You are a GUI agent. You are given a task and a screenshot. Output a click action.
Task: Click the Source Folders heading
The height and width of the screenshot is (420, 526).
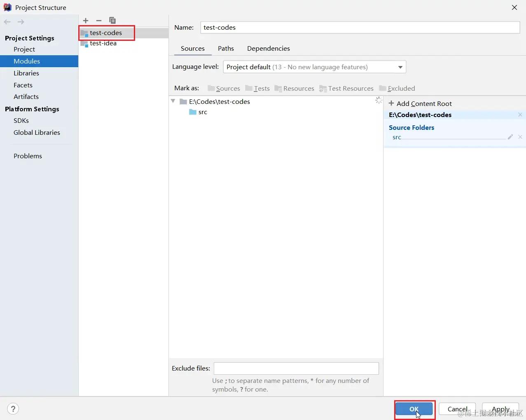pyautogui.click(x=411, y=128)
